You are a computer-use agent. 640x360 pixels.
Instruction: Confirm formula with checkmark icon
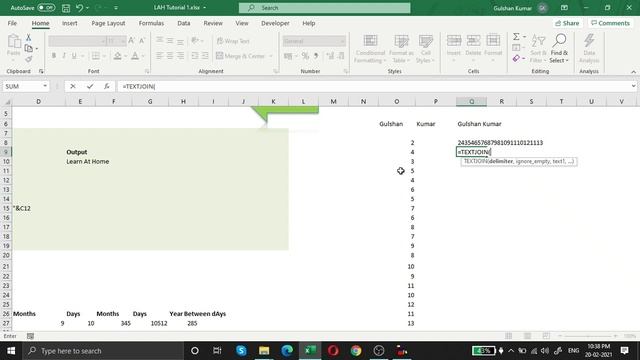pyautogui.click(x=90, y=86)
